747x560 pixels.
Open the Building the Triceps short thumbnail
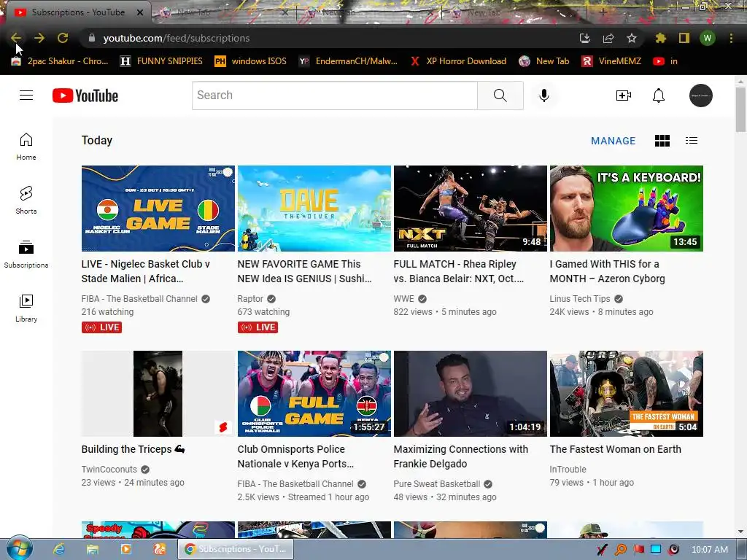pyautogui.click(x=158, y=393)
